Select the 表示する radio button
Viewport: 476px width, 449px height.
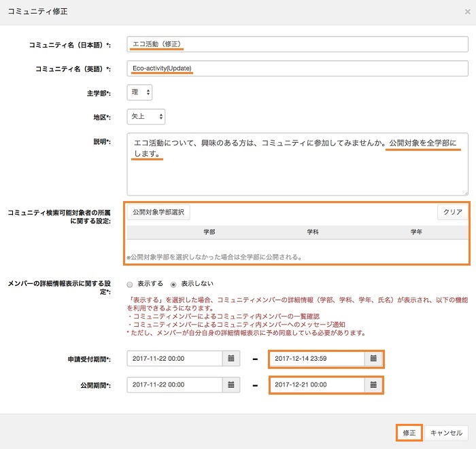pos(130,285)
